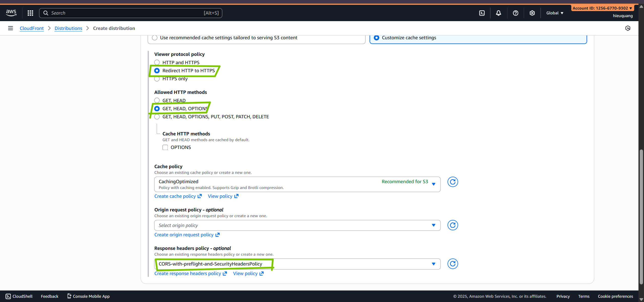Open the AWS services grid menu
The height and width of the screenshot is (302, 644).
(x=30, y=13)
